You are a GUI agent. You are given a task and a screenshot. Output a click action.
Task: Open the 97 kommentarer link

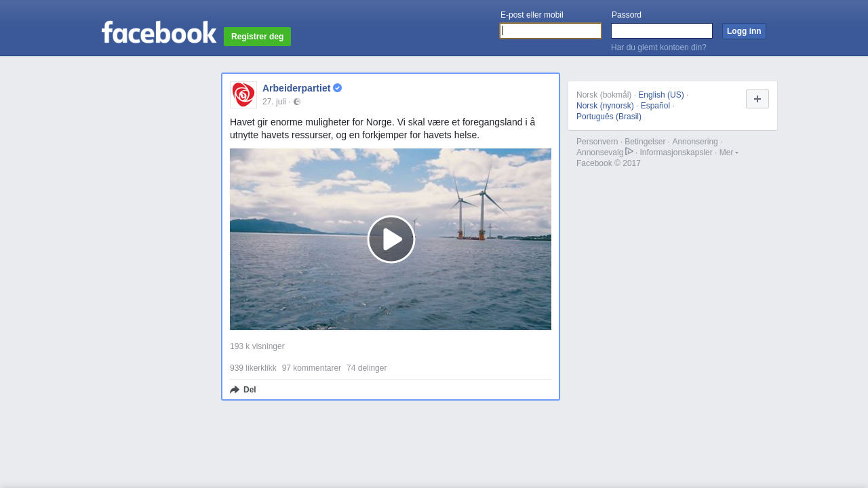pyautogui.click(x=311, y=368)
